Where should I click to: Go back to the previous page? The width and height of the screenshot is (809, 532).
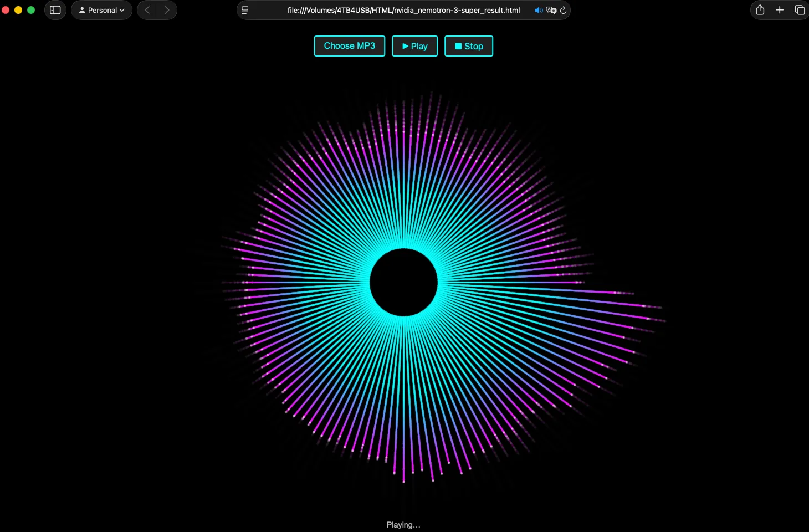point(147,10)
